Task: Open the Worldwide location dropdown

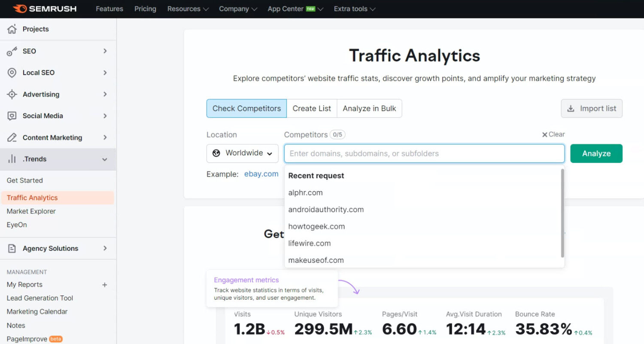Action: tap(243, 153)
